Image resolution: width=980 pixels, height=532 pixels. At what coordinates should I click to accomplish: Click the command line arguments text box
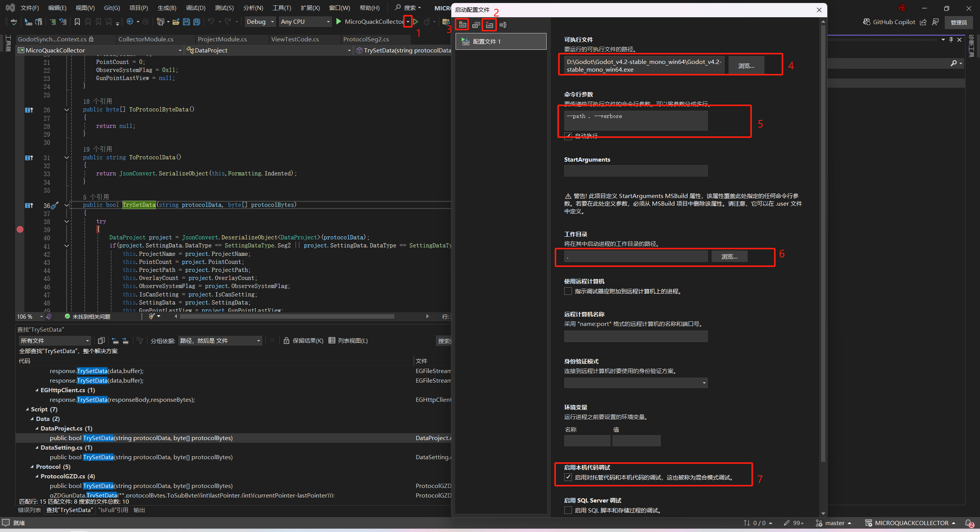pos(635,120)
